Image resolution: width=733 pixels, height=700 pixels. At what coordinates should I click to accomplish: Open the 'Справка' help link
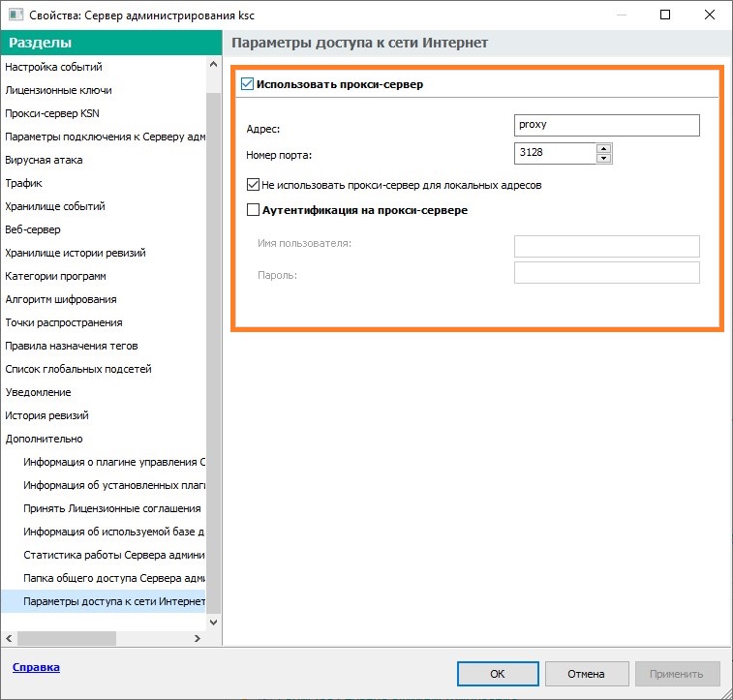pyautogui.click(x=35, y=667)
